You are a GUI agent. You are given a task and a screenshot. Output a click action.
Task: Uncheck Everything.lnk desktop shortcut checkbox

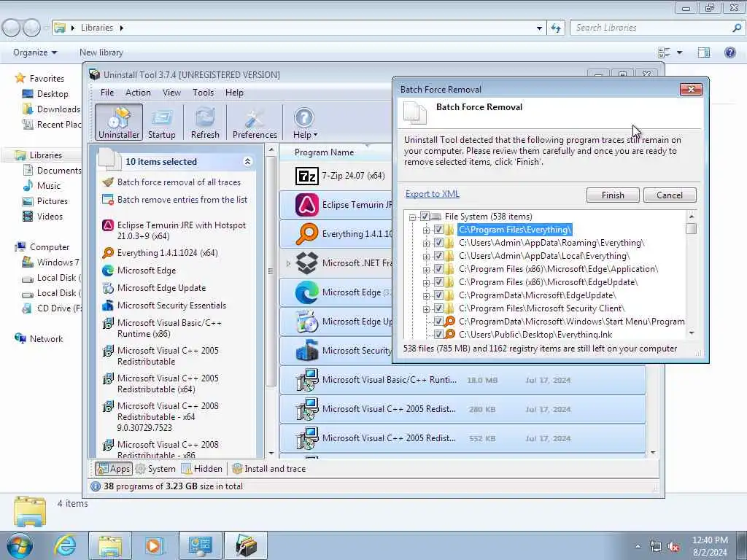(438, 334)
